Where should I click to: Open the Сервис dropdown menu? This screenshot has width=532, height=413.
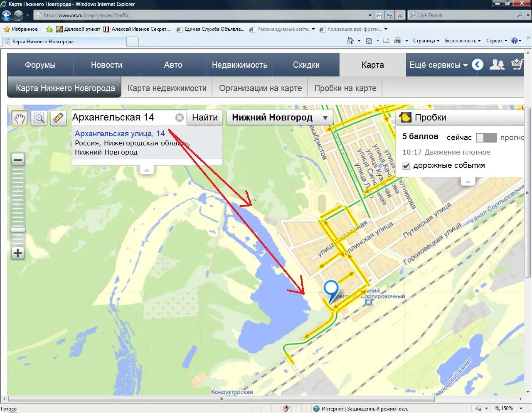coord(497,41)
